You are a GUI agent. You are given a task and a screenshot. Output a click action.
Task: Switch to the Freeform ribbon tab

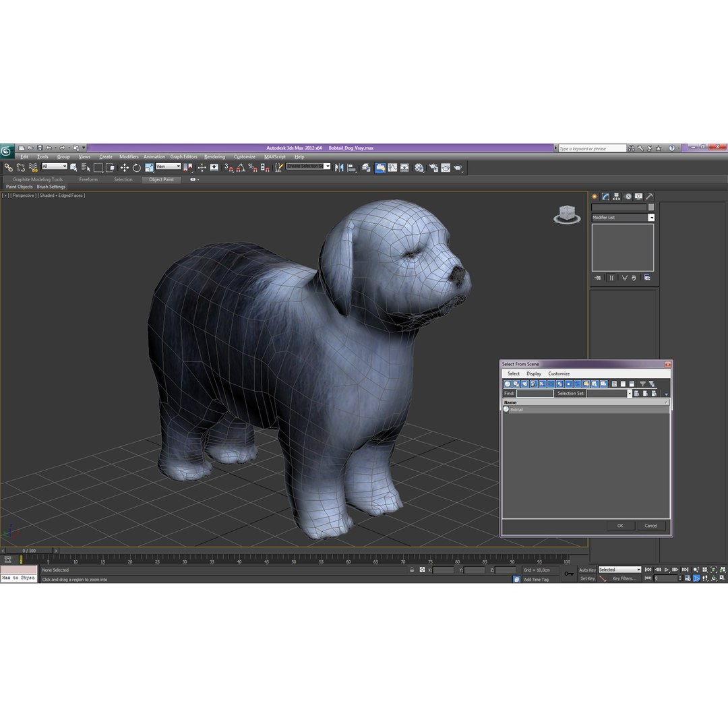[x=88, y=179]
